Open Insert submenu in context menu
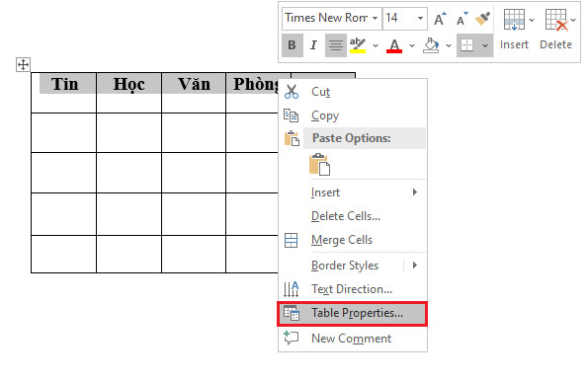The height and width of the screenshot is (381, 588). tap(352, 192)
